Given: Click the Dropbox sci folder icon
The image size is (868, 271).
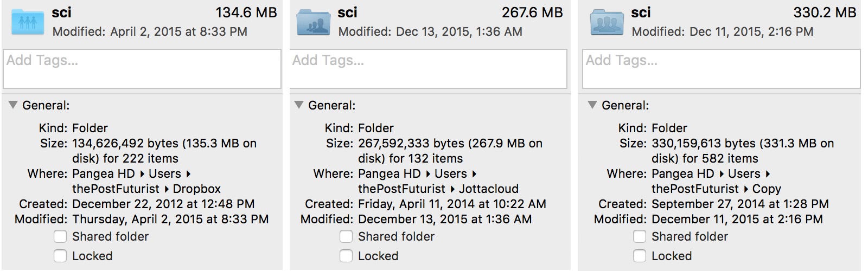Looking at the screenshot, I should [28, 22].
